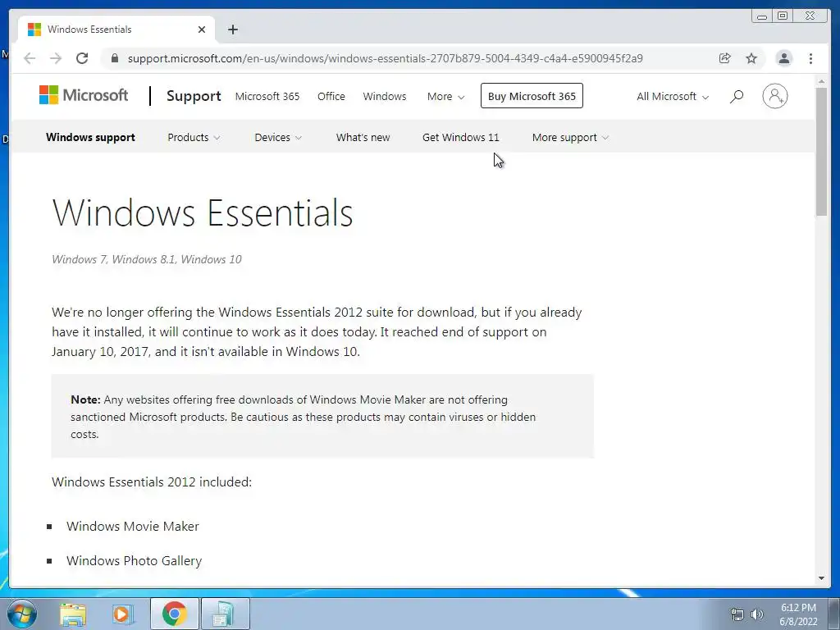The image size is (840, 630).
Task: Open the last taskbar application icon
Action: [225, 614]
